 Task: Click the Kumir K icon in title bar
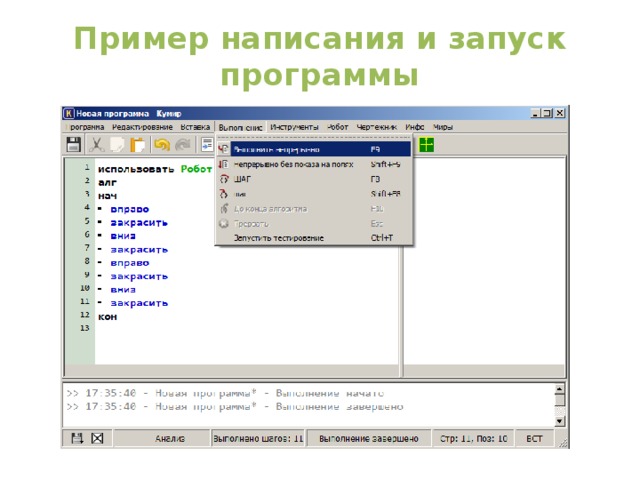coord(69,113)
